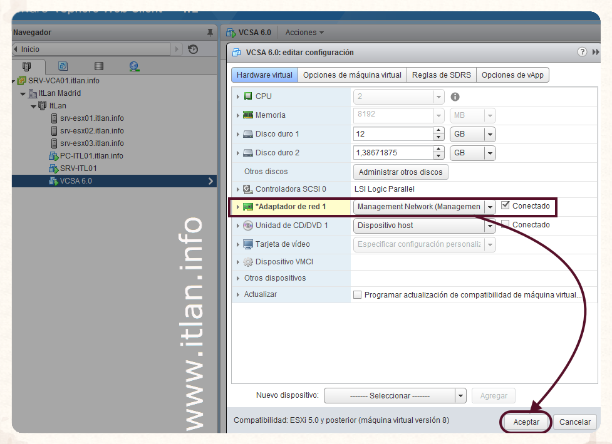This screenshot has width=612, height=444.
Task: Click the CPU info icon
Action: (x=455, y=97)
